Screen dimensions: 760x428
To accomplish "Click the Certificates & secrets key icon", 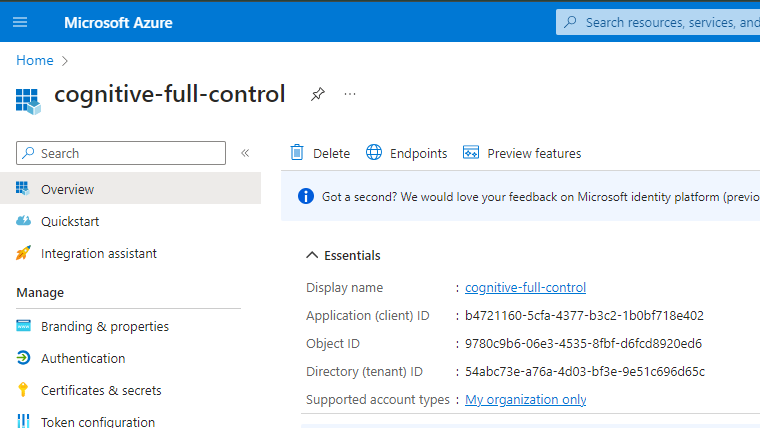I will pyautogui.click(x=23, y=390).
